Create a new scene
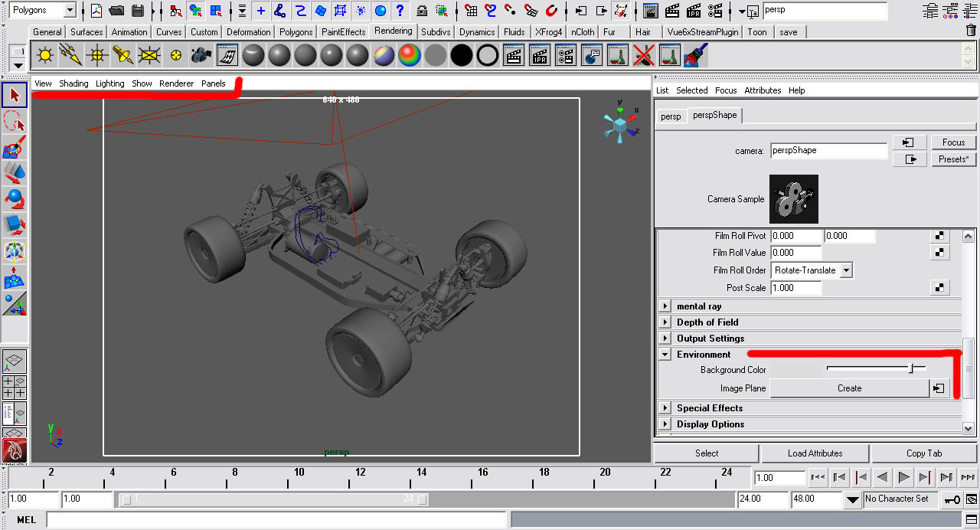Image resolution: width=980 pixels, height=530 pixels. 96,11
